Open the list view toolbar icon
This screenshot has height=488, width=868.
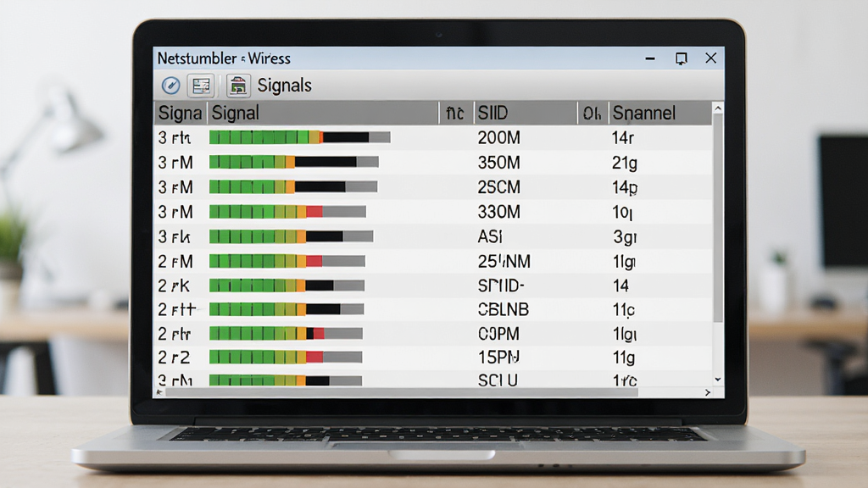(201, 86)
